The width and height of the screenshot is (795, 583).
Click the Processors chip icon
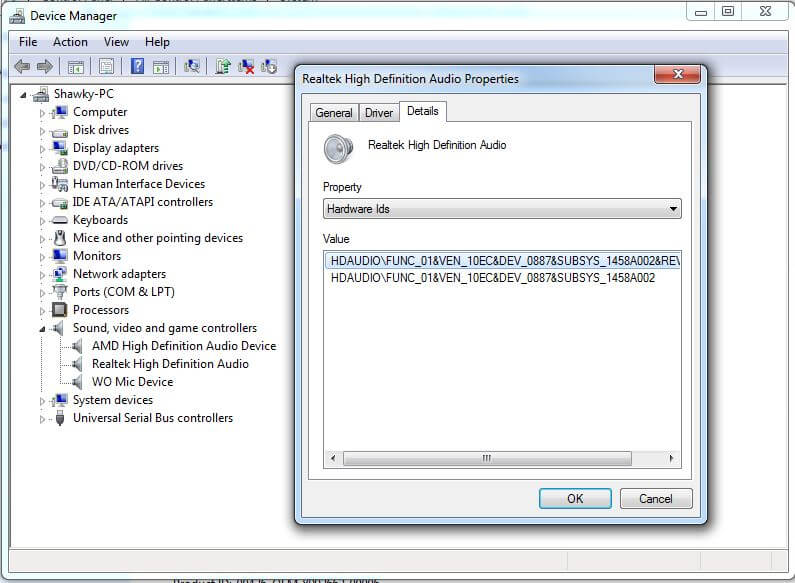pos(59,310)
